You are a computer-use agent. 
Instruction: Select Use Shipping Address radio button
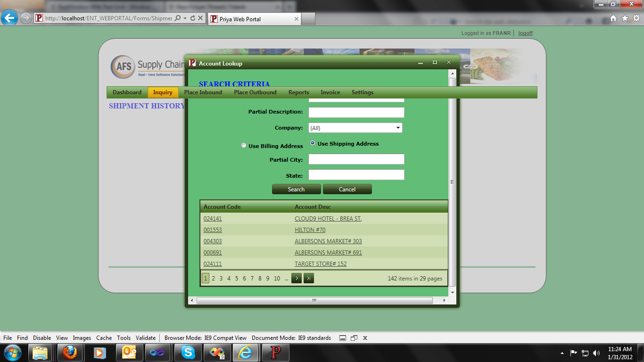coord(313,143)
